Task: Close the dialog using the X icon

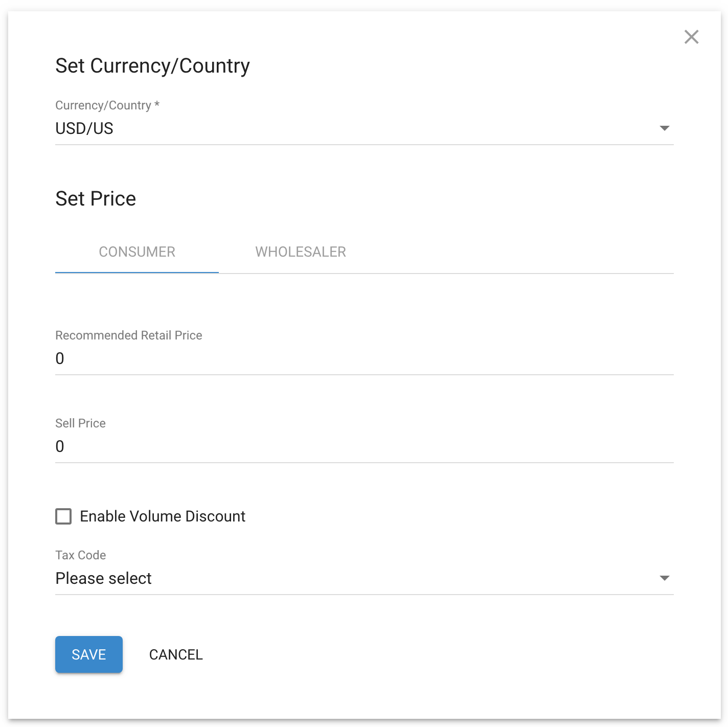Action: 691,37
